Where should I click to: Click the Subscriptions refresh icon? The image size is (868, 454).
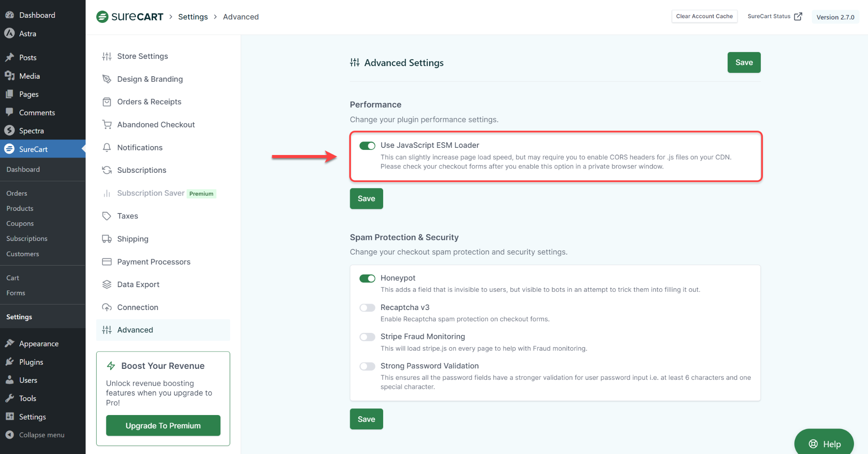107,170
